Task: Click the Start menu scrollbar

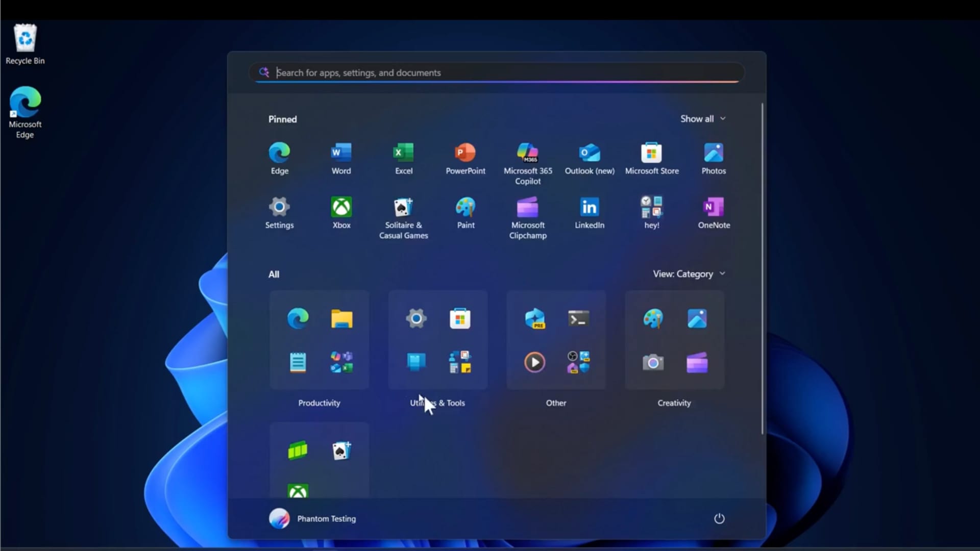Action: pyautogui.click(x=762, y=268)
